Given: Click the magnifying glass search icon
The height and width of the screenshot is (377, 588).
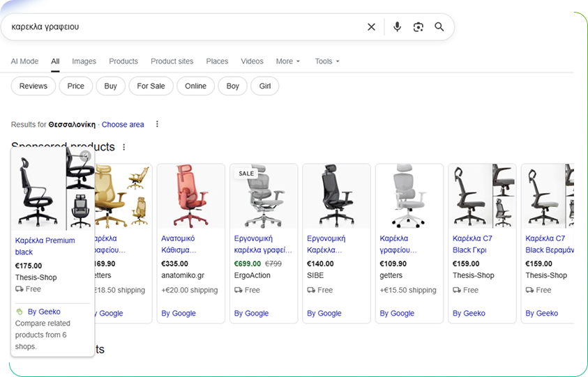Looking at the screenshot, I should point(439,27).
